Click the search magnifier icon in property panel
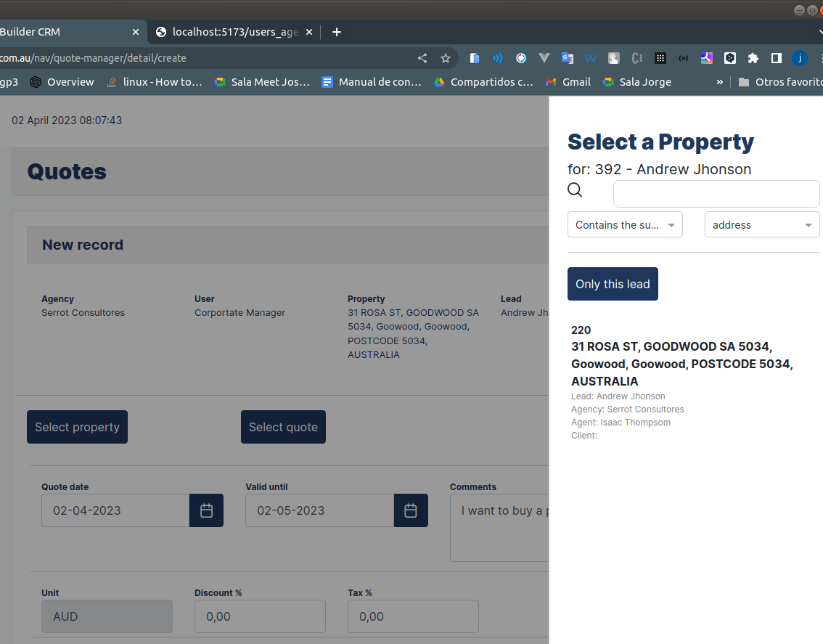823x644 pixels. click(575, 190)
